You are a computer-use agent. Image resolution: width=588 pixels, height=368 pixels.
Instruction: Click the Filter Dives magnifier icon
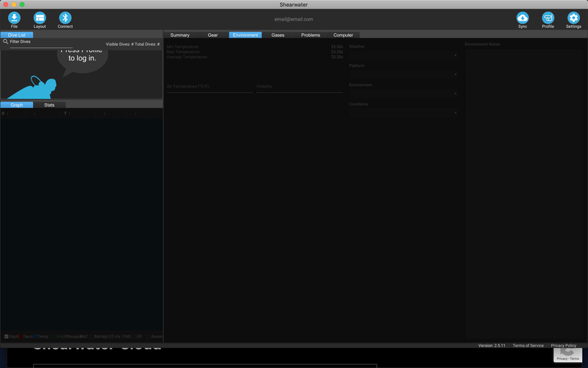click(x=6, y=42)
